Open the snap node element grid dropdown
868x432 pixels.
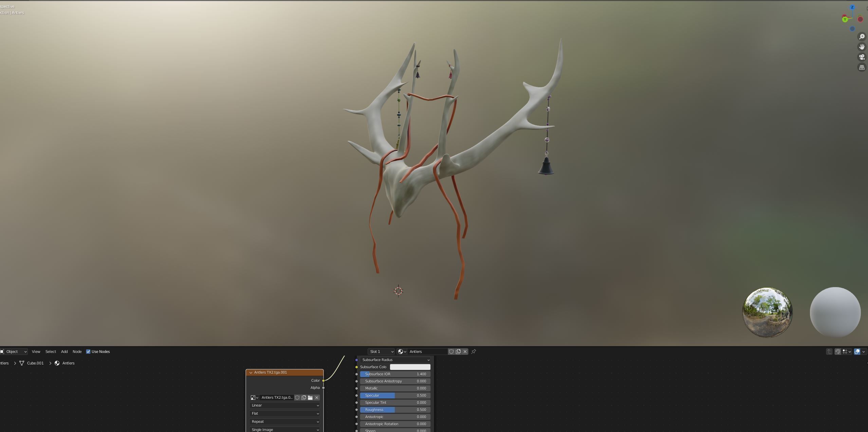point(847,352)
